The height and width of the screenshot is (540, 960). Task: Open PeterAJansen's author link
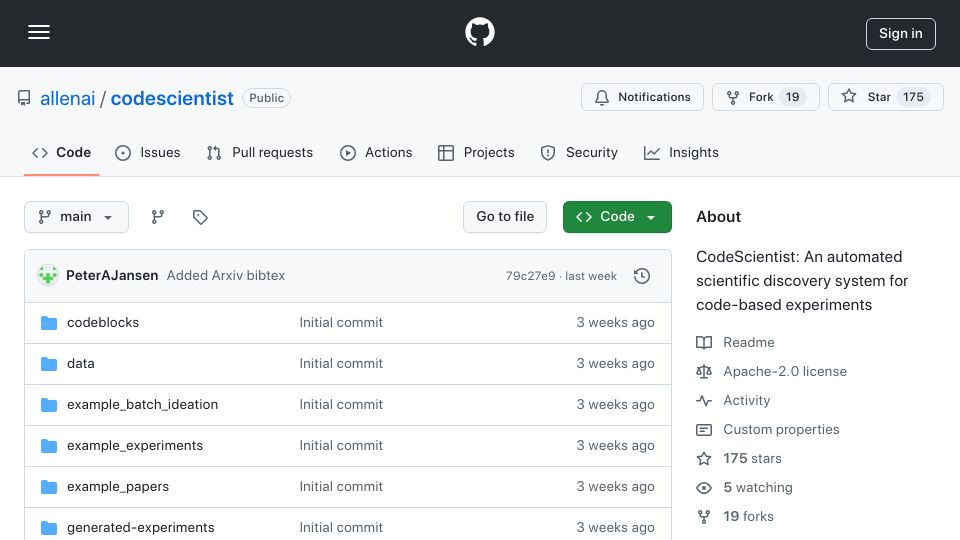pyautogui.click(x=112, y=276)
